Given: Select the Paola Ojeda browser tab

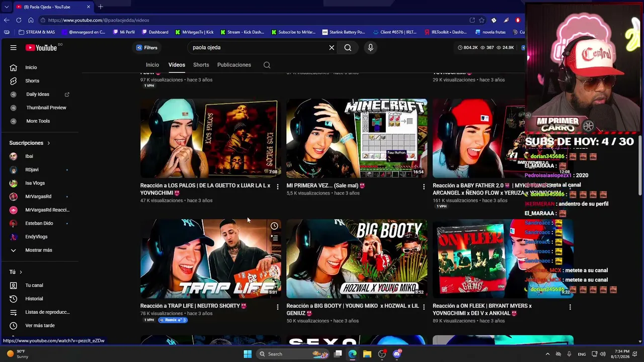Looking at the screenshot, I should pyautogui.click(x=53, y=7).
